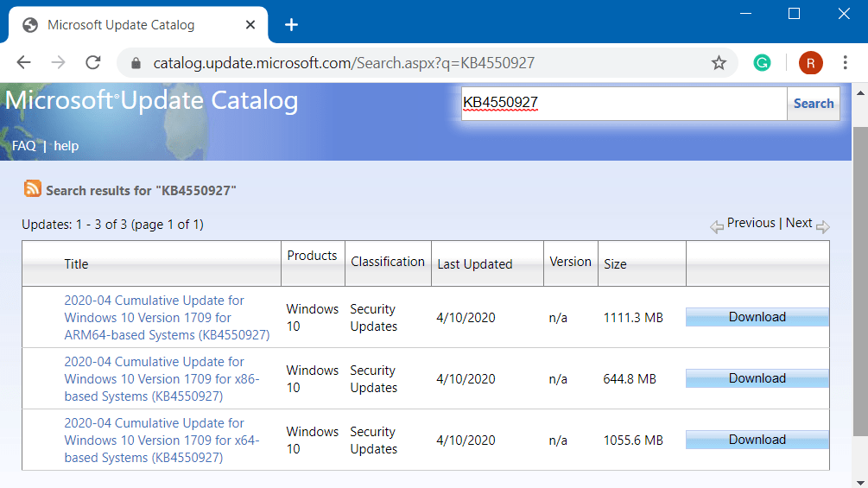Open the x64-based Systems update link

coord(162,440)
